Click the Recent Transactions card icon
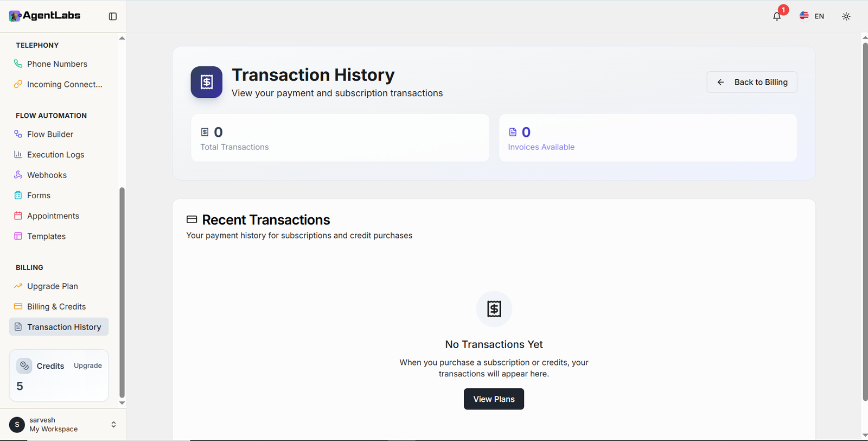Image resolution: width=868 pixels, height=441 pixels. click(x=192, y=219)
